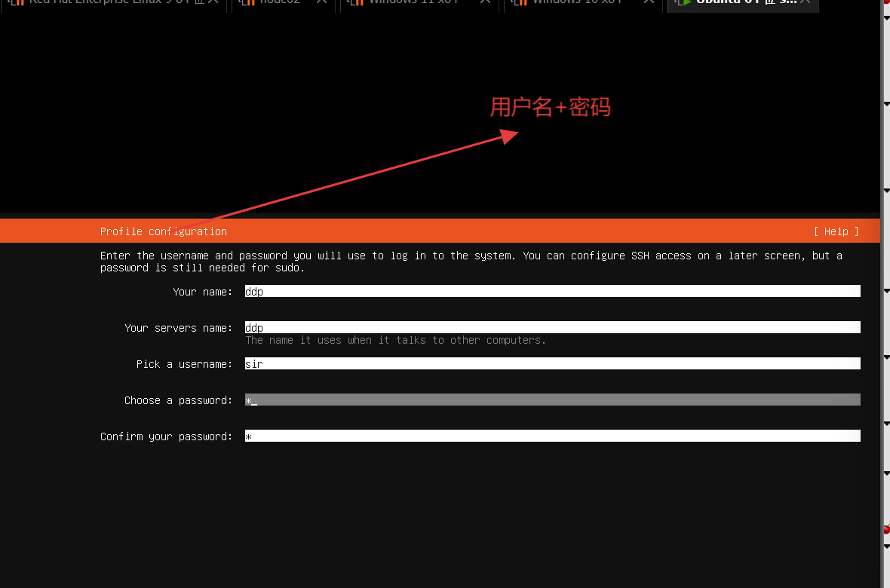Focus the 'Confirm your password' field
The height and width of the screenshot is (588, 890).
tap(552, 436)
